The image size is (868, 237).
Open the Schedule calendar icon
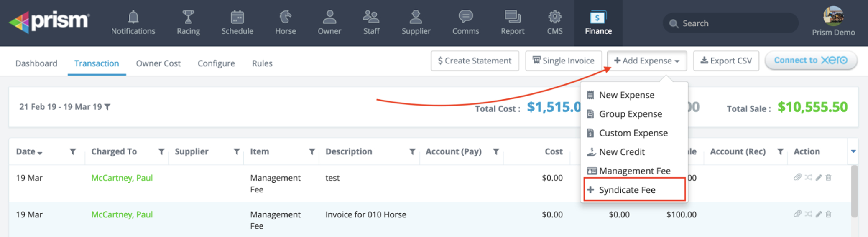point(237,18)
